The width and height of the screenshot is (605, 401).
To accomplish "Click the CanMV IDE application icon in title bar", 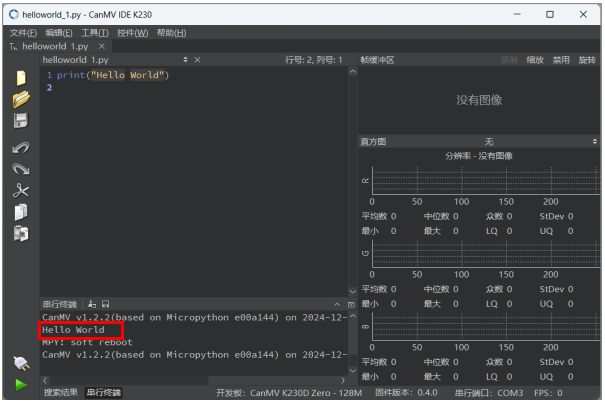I will click(14, 14).
